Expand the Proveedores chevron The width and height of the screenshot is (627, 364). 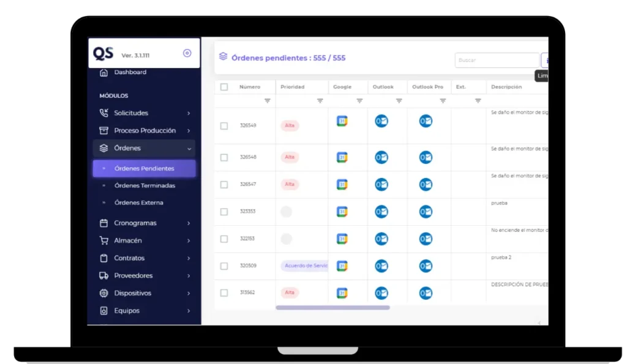point(189,276)
